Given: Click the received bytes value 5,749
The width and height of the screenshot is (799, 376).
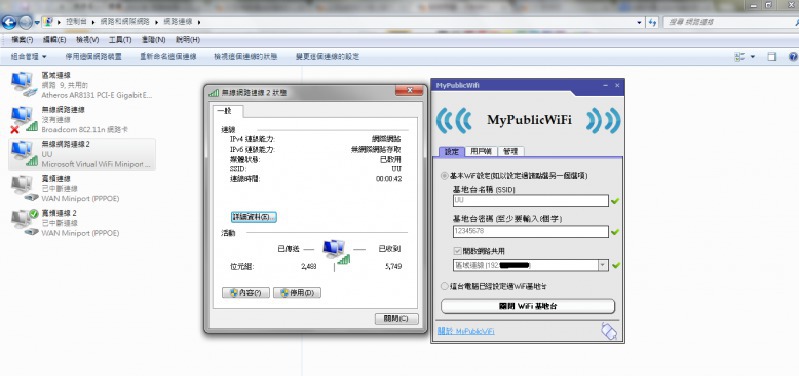Looking at the screenshot, I should coord(393,266).
